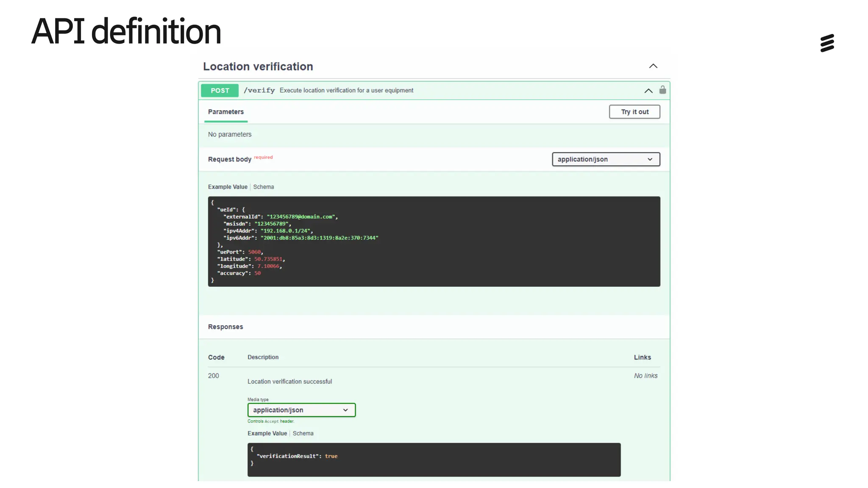Screen dimensions: 868x488
Task: Open the request body content type dropdown
Action: (606, 159)
